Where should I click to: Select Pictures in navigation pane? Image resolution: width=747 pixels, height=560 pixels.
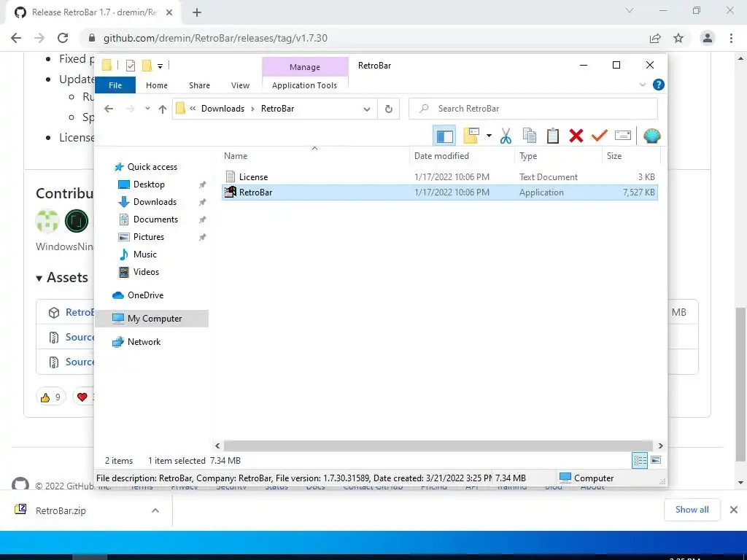click(148, 237)
